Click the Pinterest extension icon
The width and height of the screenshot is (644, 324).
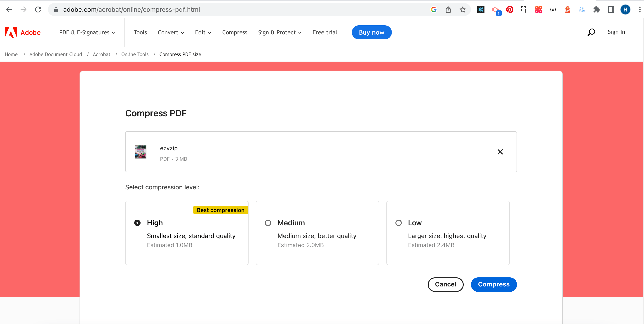pos(510,10)
